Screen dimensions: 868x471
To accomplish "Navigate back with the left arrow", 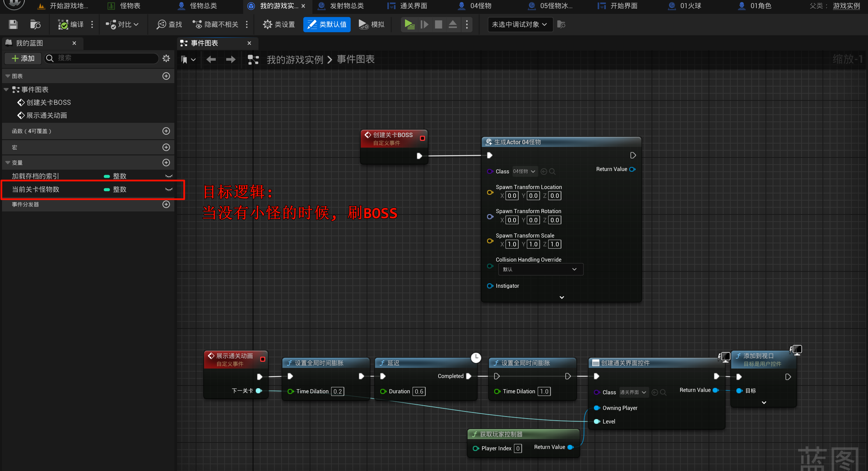I will click(211, 60).
